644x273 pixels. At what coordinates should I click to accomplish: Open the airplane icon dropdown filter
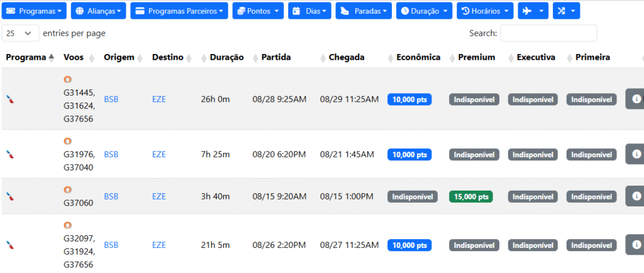[533, 11]
